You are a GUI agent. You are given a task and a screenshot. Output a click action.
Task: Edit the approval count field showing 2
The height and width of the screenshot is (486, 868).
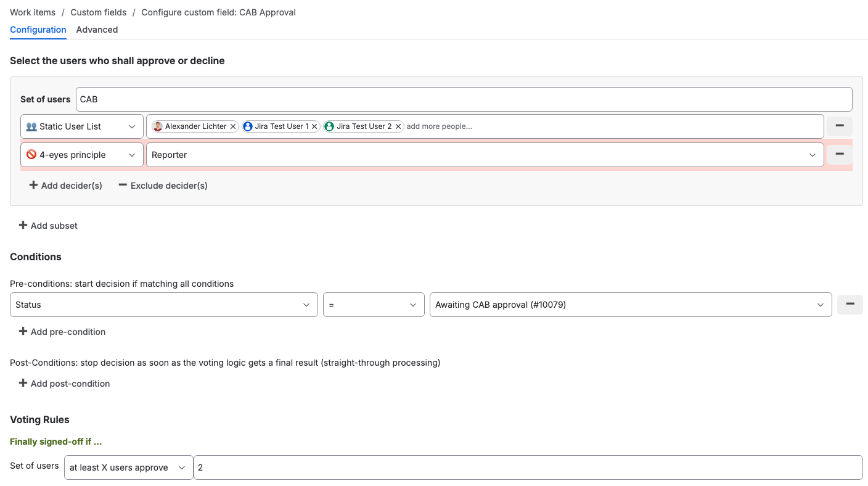click(528, 467)
